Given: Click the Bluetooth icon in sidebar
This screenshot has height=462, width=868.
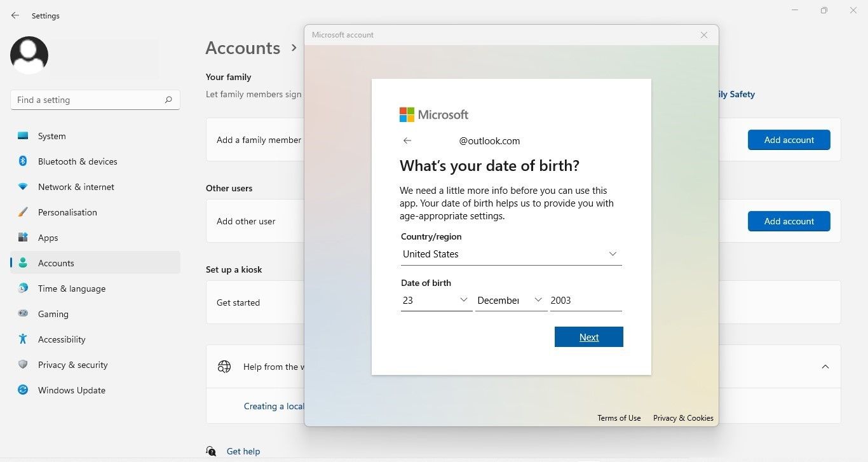Looking at the screenshot, I should tap(23, 161).
